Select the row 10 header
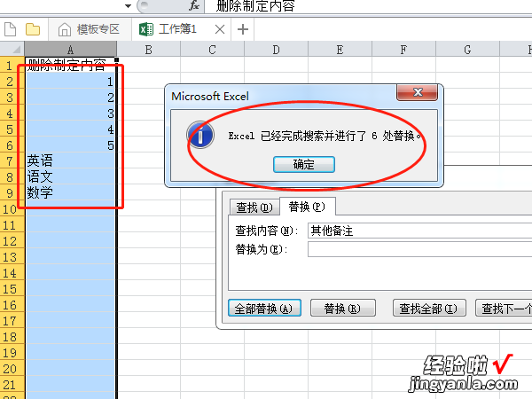The height and width of the screenshot is (399, 532). (x=12, y=209)
